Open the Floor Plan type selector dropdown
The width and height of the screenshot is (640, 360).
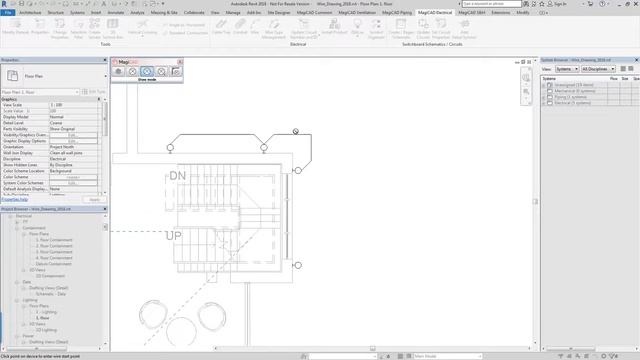105,76
